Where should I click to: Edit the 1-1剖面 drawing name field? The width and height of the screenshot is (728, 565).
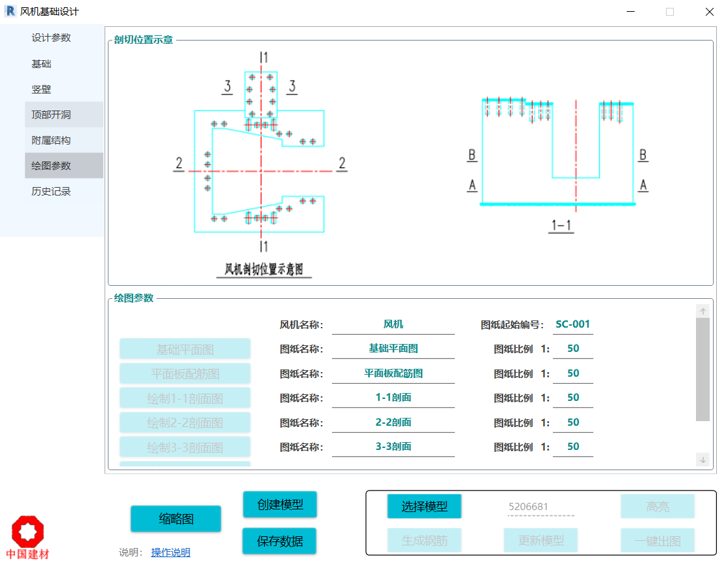[393, 398]
